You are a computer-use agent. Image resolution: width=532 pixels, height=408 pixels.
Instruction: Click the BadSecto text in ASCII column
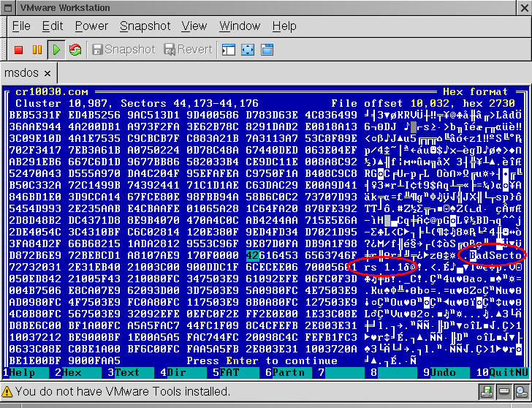pyautogui.click(x=495, y=255)
